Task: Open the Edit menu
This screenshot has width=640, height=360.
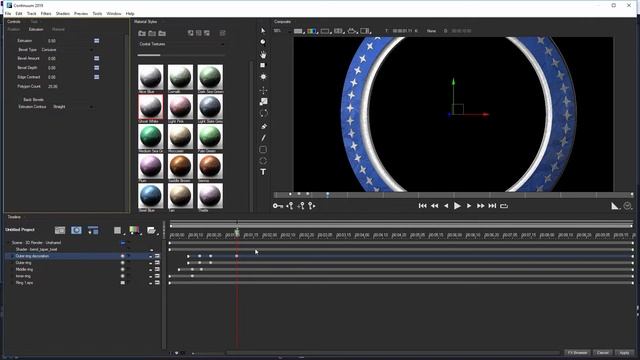Action: [x=19, y=13]
